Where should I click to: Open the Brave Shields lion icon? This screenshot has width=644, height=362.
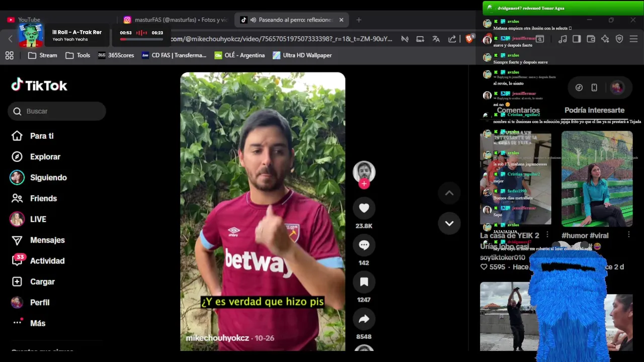(x=469, y=39)
